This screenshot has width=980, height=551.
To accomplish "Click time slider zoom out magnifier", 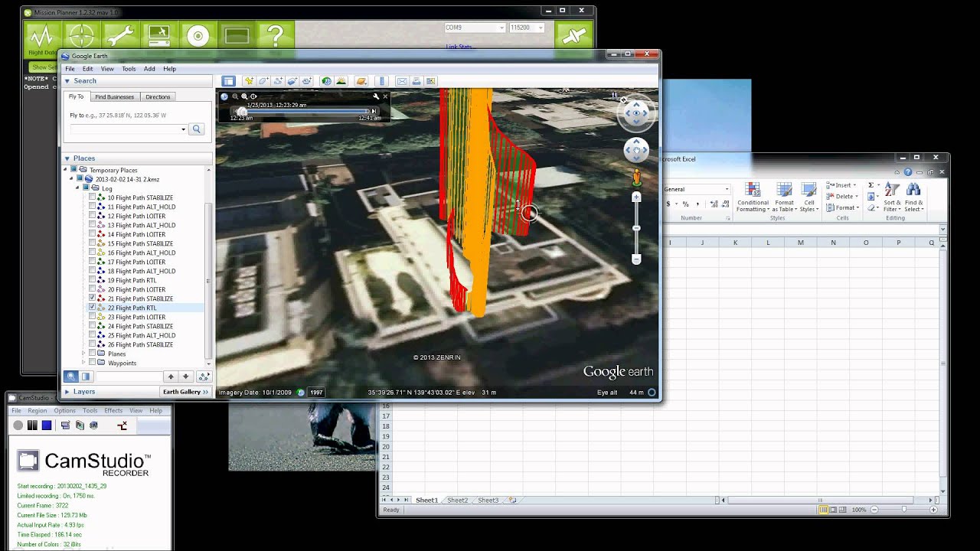I will coord(235,96).
